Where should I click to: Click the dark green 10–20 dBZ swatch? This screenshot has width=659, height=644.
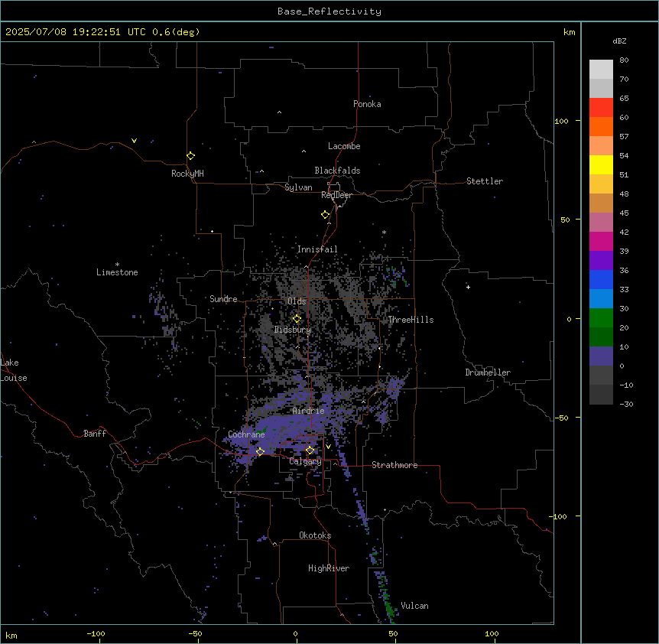[601, 337]
